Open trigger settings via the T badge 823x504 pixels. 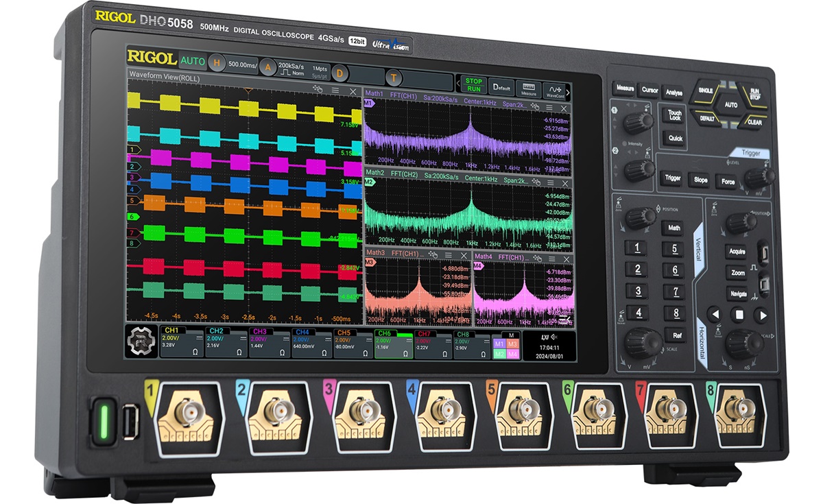click(x=394, y=77)
